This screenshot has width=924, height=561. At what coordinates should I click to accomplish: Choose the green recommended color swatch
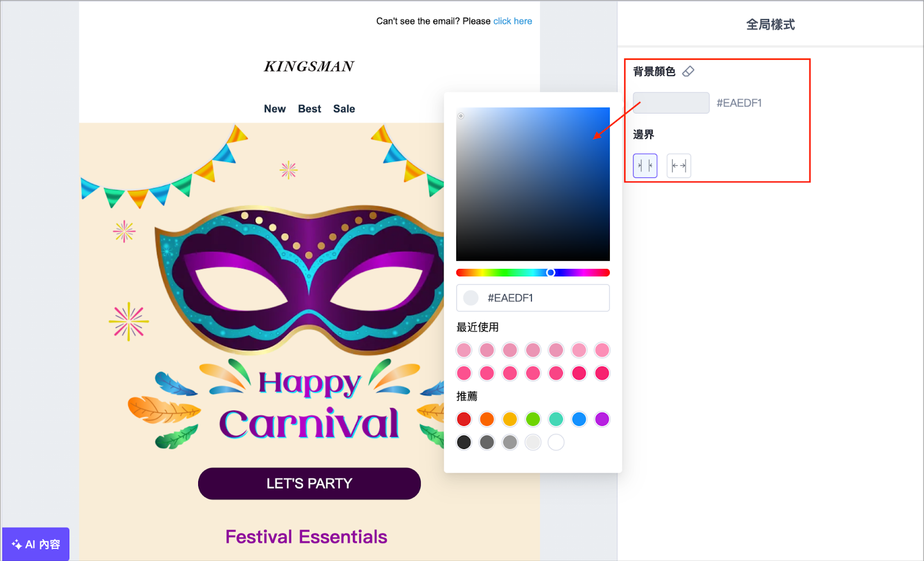coord(533,419)
